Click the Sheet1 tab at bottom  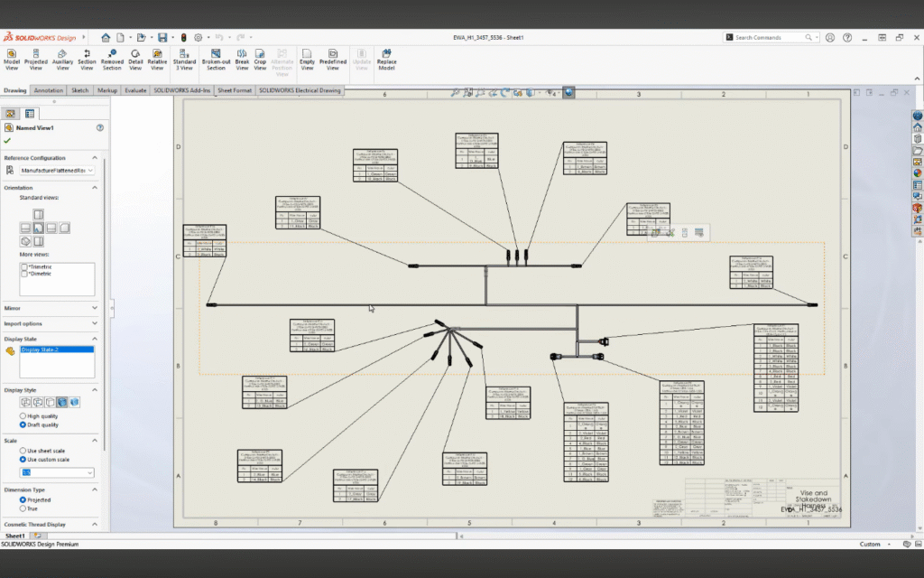pos(15,536)
